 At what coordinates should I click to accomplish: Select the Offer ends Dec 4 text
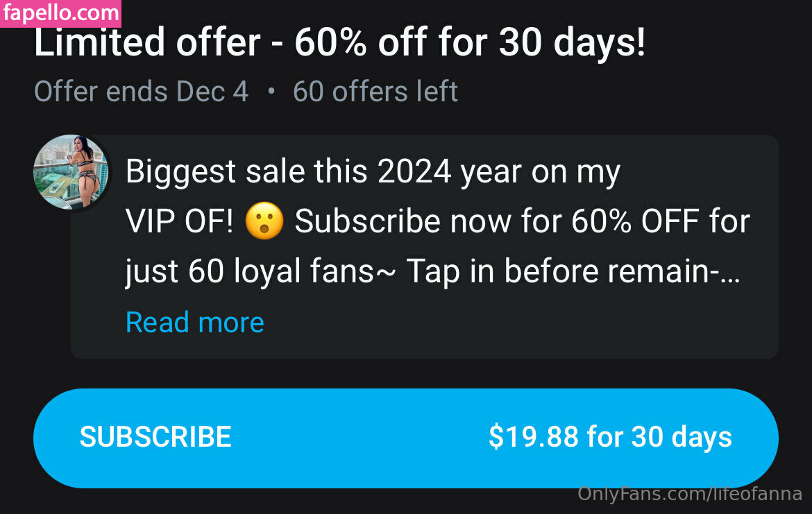pyautogui.click(x=141, y=92)
